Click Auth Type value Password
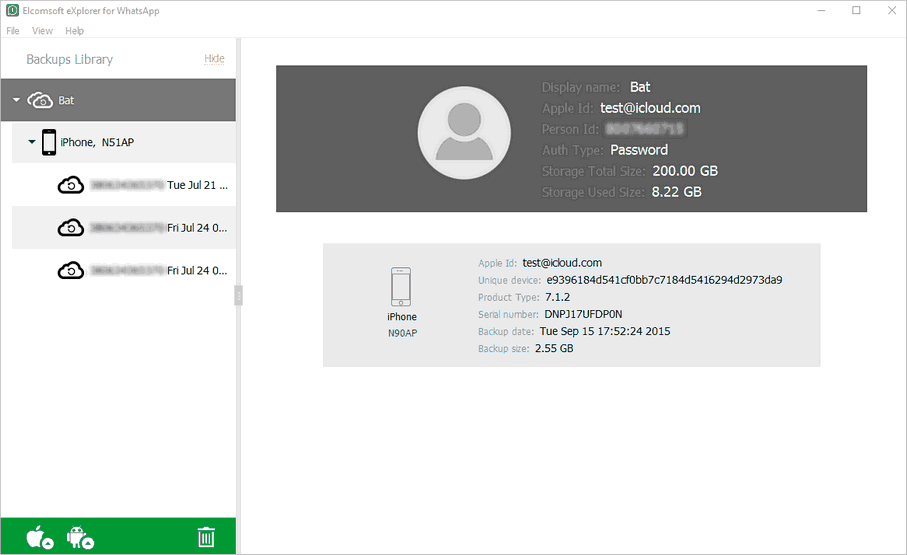This screenshot has width=907, height=555. click(x=639, y=150)
